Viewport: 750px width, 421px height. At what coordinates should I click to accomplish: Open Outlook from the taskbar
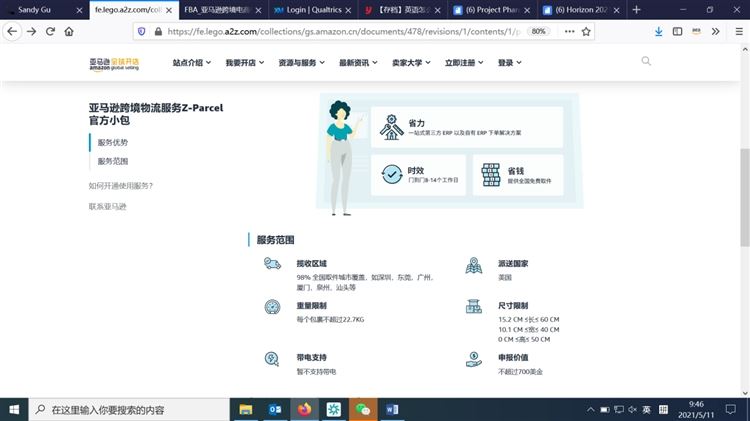coord(275,410)
